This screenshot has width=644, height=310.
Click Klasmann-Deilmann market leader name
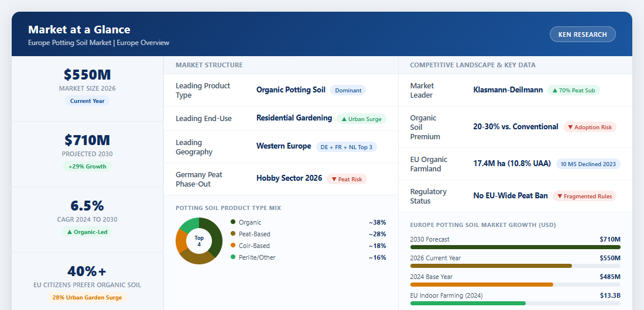point(508,90)
